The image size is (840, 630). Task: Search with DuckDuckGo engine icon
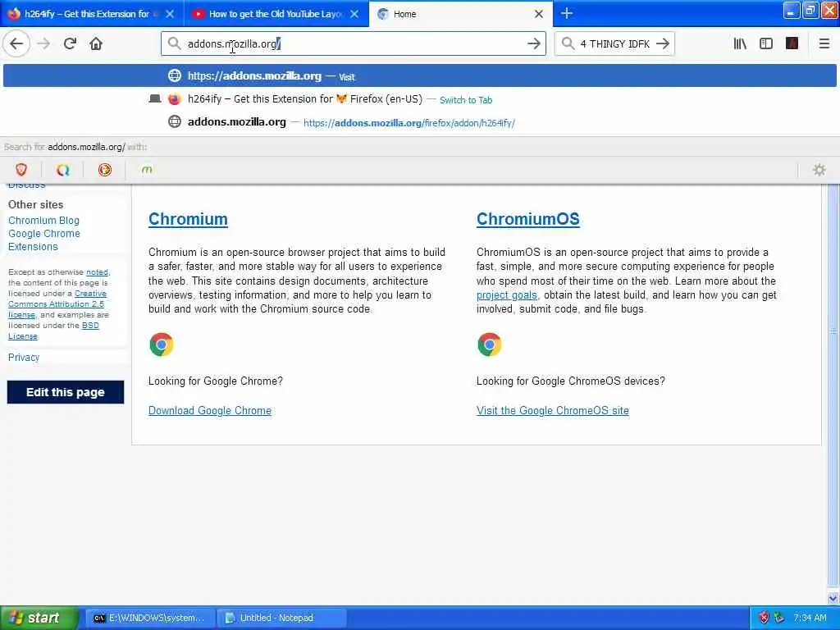[104, 170]
